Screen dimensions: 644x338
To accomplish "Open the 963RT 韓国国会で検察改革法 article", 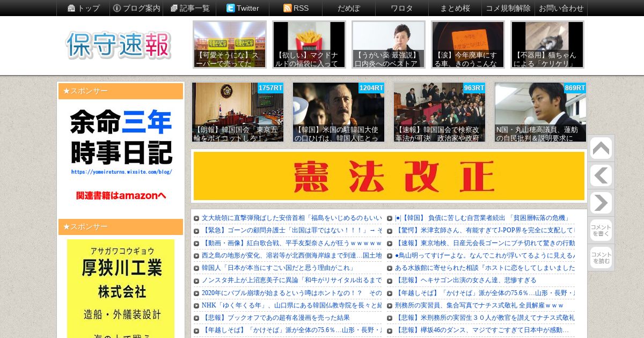I will (x=440, y=112).
